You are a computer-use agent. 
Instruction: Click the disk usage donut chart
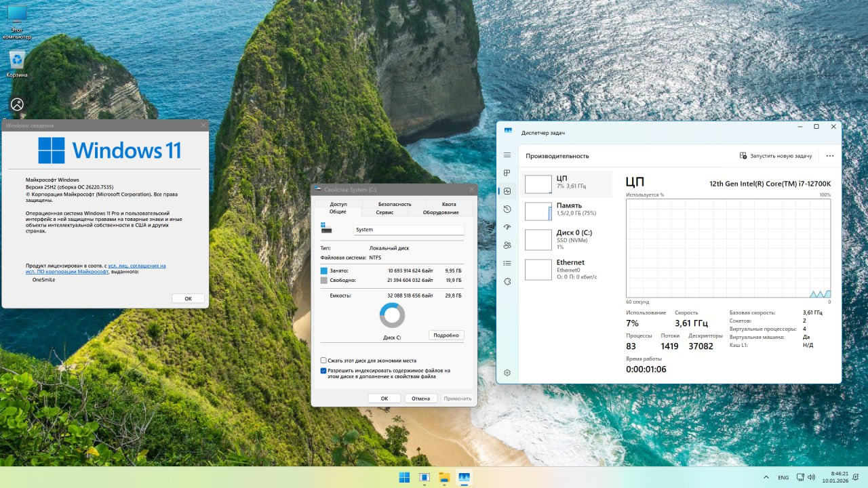(x=392, y=315)
